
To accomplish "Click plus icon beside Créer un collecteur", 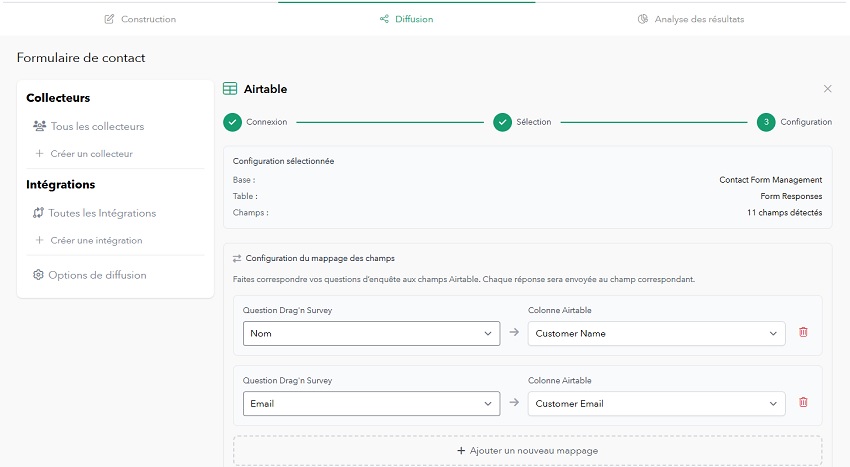I will pyautogui.click(x=39, y=153).
